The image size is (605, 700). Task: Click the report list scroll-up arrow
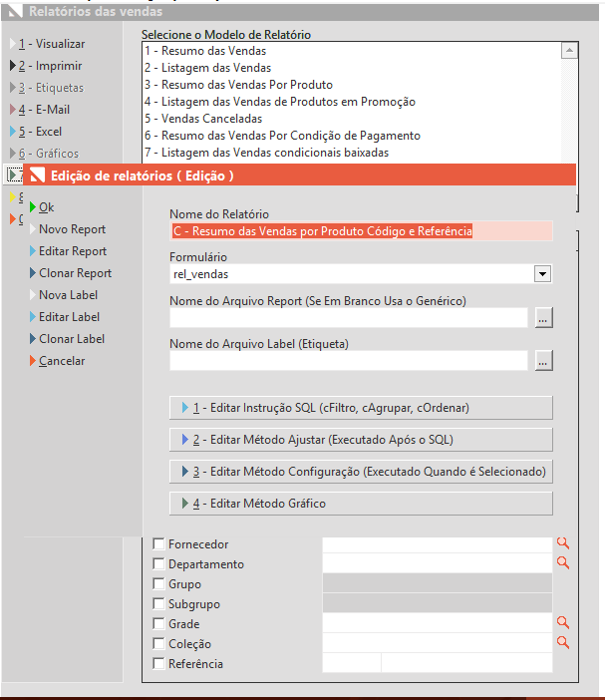(569, 51)
